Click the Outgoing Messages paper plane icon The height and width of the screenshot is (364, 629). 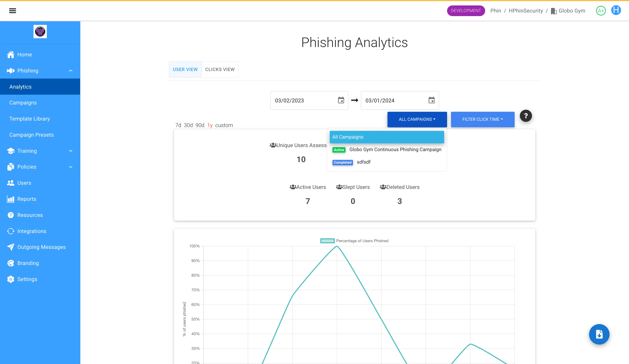pos(10,247)
